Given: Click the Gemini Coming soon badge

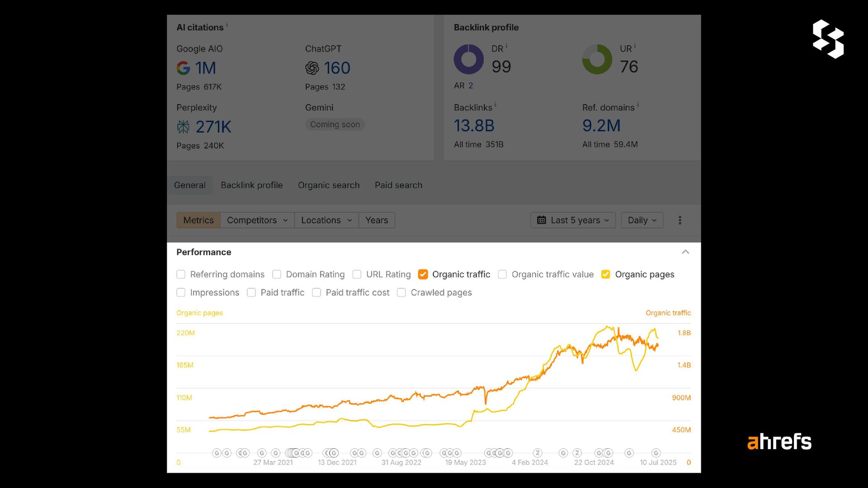Looking at the screenshot, I should (x=335, y=124).
